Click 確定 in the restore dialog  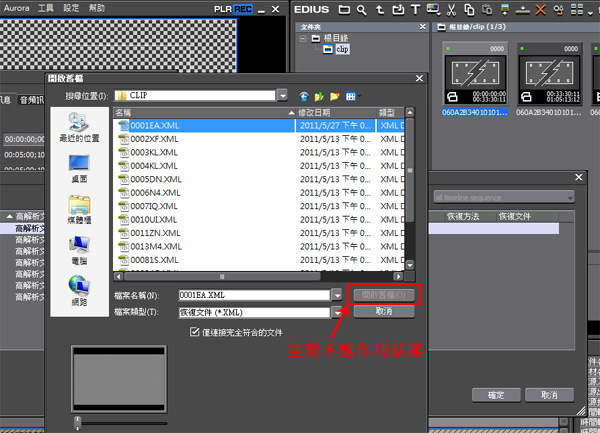click(x=496, y=395)
